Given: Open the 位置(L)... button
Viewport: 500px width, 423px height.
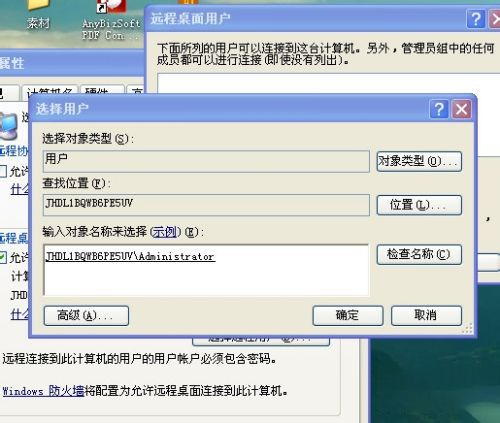Looking at the screenshot, I should point(419,205).
